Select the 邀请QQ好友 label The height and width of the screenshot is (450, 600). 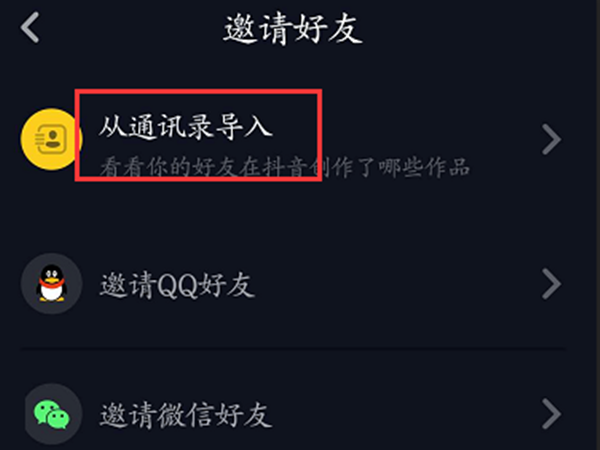(177, 285)
